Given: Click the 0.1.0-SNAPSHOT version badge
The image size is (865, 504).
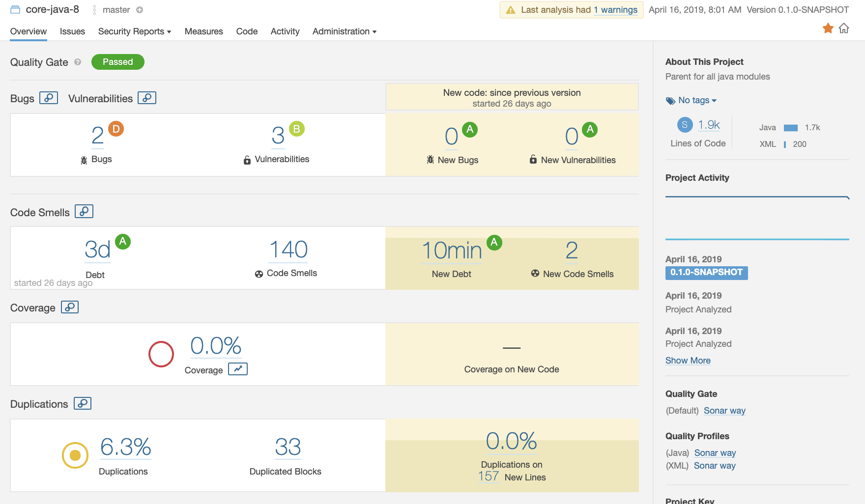Looking at the screenshot, I should click(x=707, y=273).
